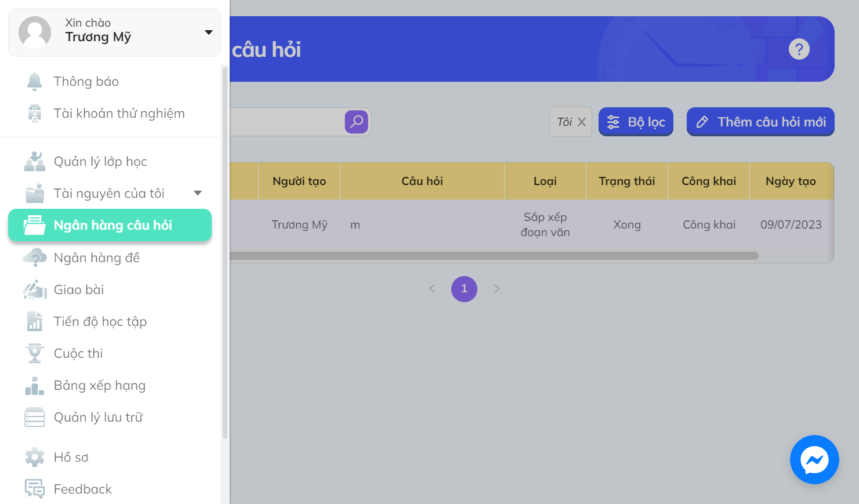Open the Messenger chat bubble
859x504 pixels.
[x=814, y=460]
